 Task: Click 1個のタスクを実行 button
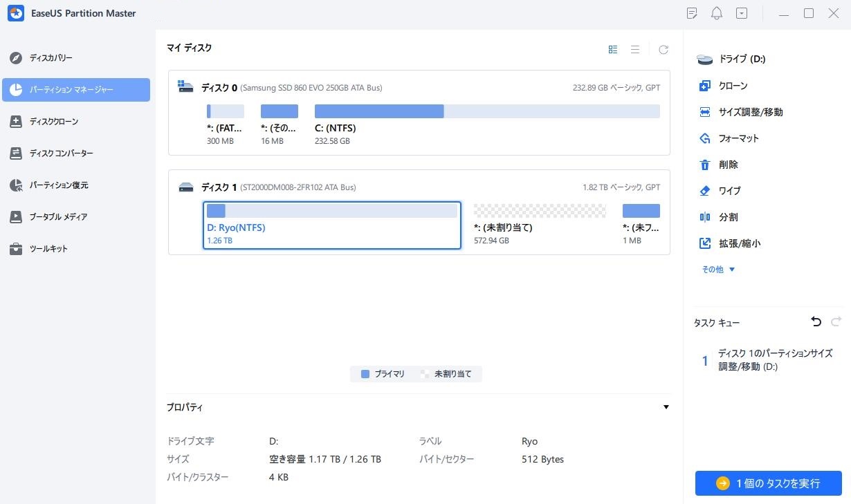coord(768,483)
